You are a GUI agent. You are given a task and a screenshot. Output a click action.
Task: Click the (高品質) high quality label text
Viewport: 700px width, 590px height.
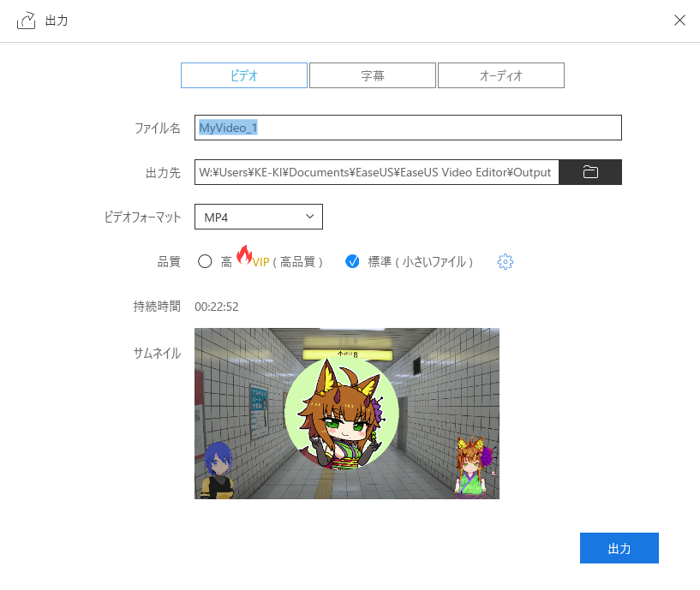click(x=298, y=262)
